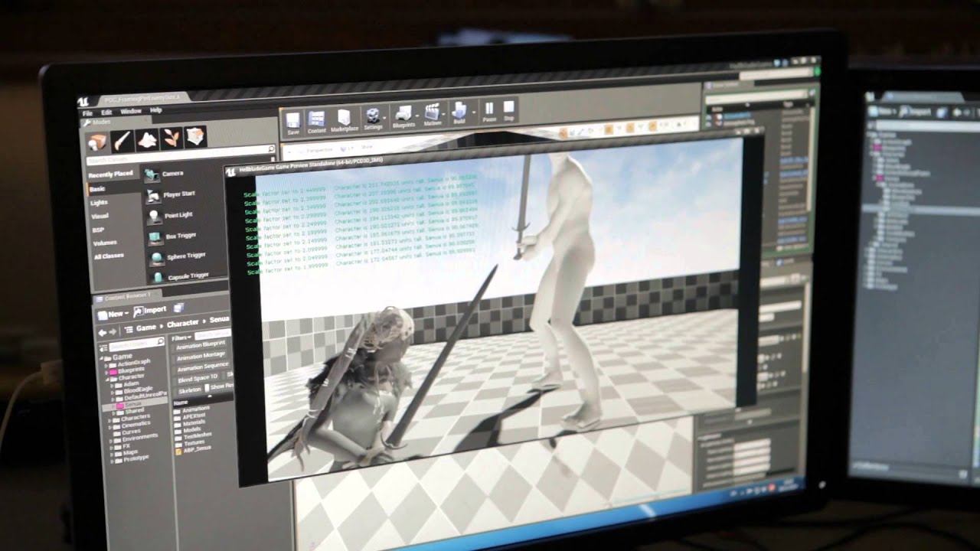The image size is (980, 551).
Task: Go forward in Content Browser history
Action: coord(113,331)
